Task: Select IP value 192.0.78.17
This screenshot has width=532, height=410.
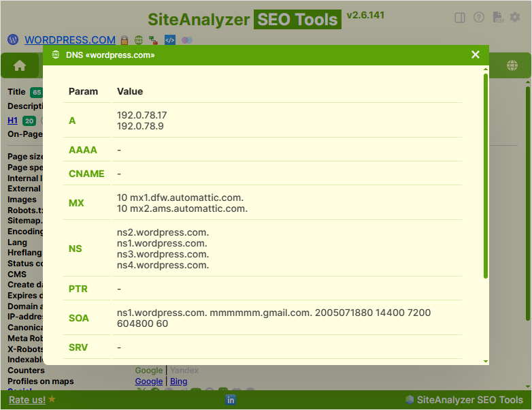Action: pos(142,115)
